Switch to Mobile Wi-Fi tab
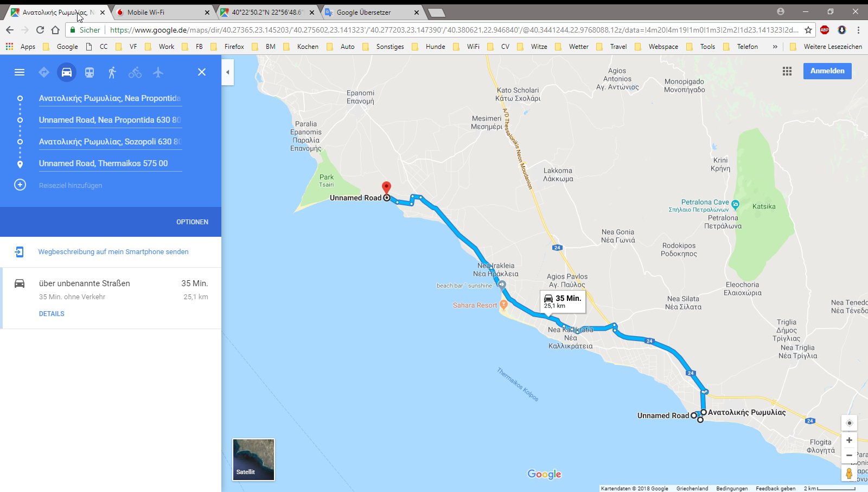This screenshot has height=492, width=868. click(x=163, y=12)
